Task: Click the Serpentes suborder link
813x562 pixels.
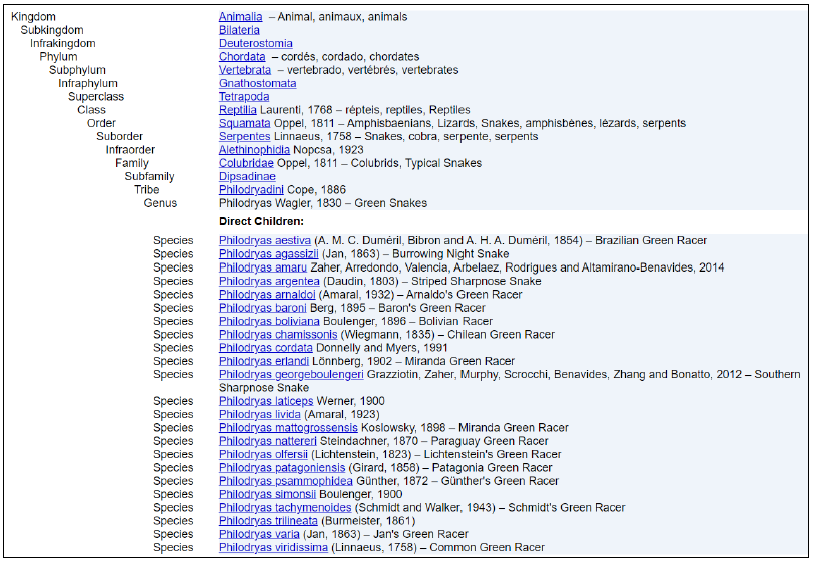Action: [x=244, y=136]
